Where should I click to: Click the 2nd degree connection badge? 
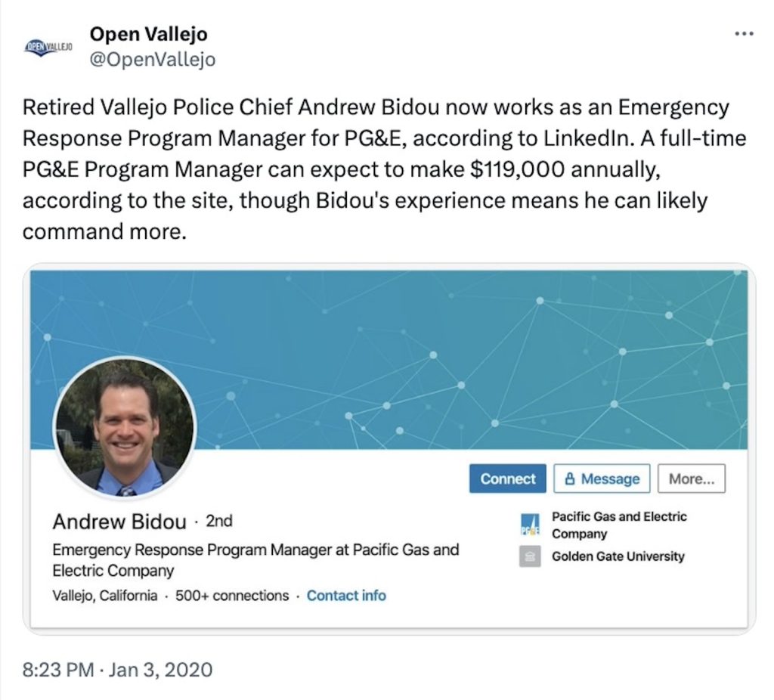pyautogui.click(x=221, y=521)
